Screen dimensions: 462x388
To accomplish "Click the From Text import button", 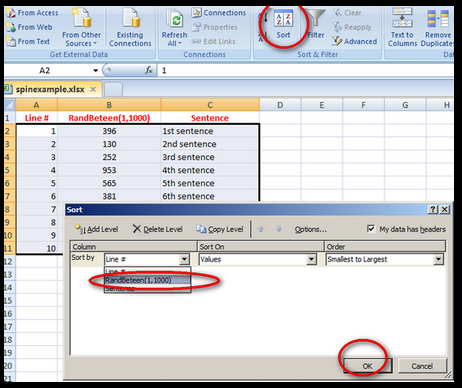I will click(x=28, y=42).
